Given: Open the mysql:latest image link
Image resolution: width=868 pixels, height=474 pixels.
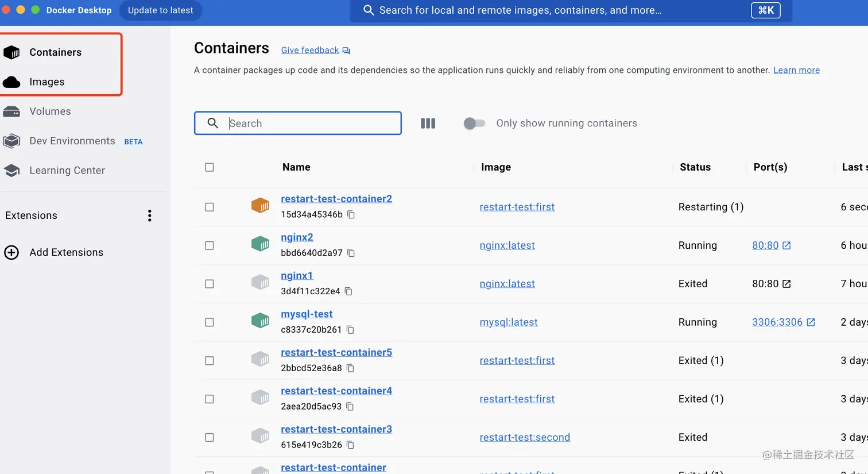Looking at the screenshot, I should [509, 322].
